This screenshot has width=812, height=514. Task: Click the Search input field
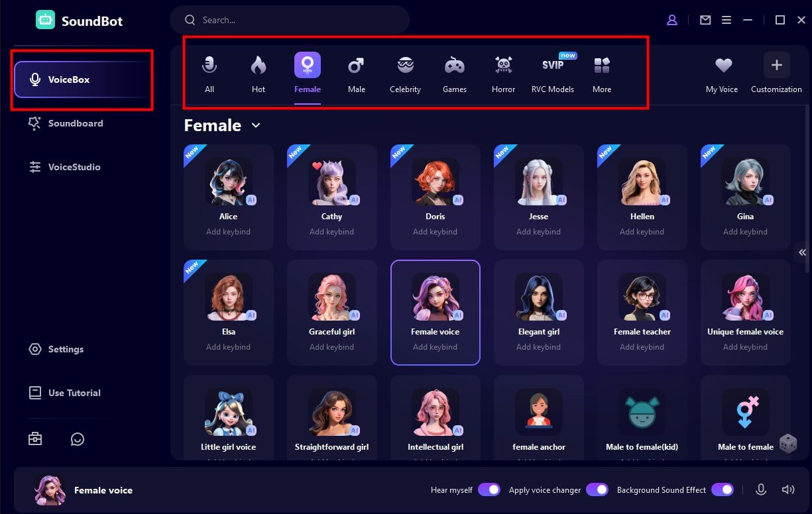[x=290, y=20]
